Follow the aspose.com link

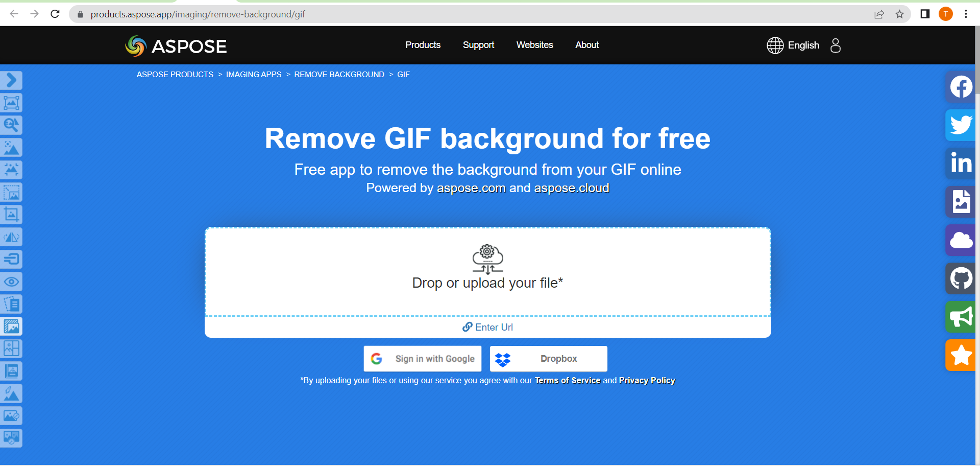(471, 188)
